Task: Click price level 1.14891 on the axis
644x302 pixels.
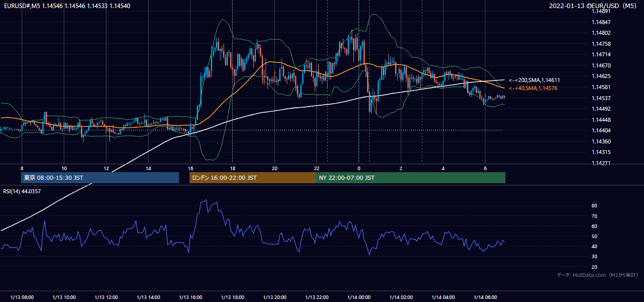Action: [601, 11]
